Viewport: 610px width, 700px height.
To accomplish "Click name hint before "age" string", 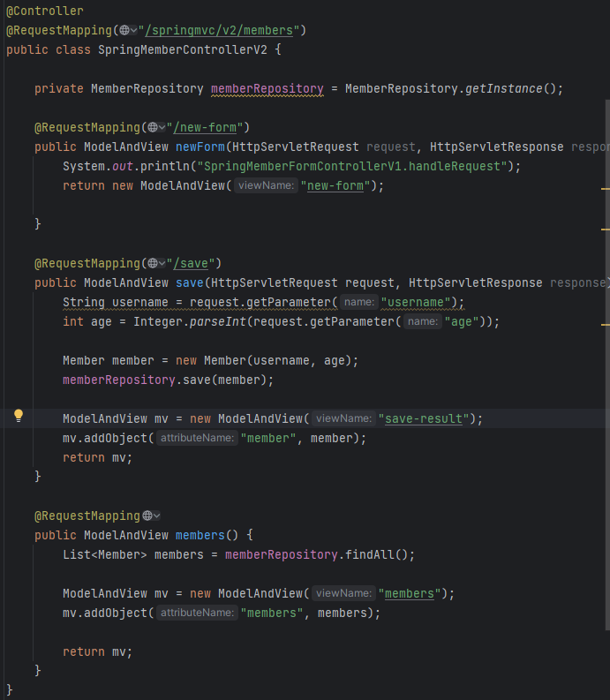I will [423, 321].
